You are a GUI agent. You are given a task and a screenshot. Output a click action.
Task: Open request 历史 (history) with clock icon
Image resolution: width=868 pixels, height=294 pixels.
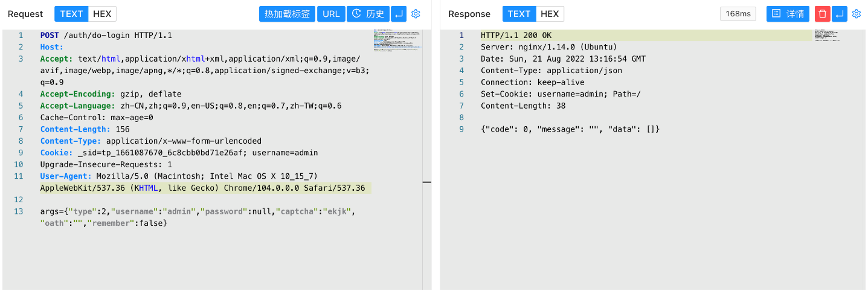(367, 14)
